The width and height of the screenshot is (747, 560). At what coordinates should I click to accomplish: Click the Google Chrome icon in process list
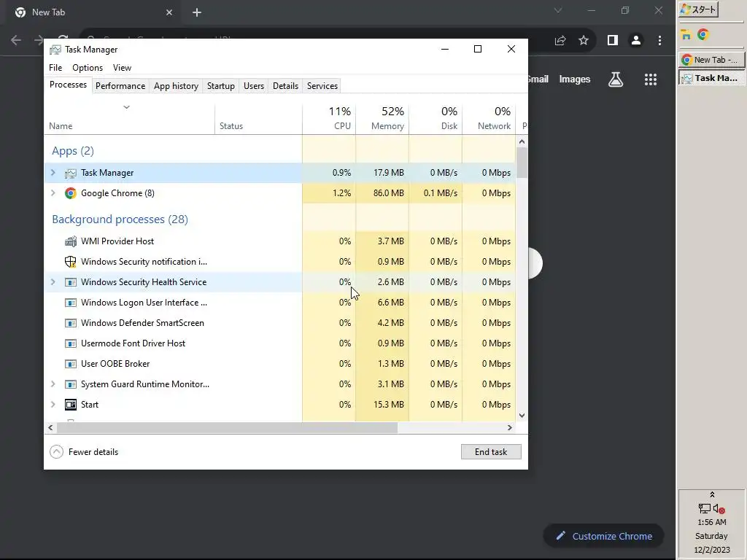71,193
